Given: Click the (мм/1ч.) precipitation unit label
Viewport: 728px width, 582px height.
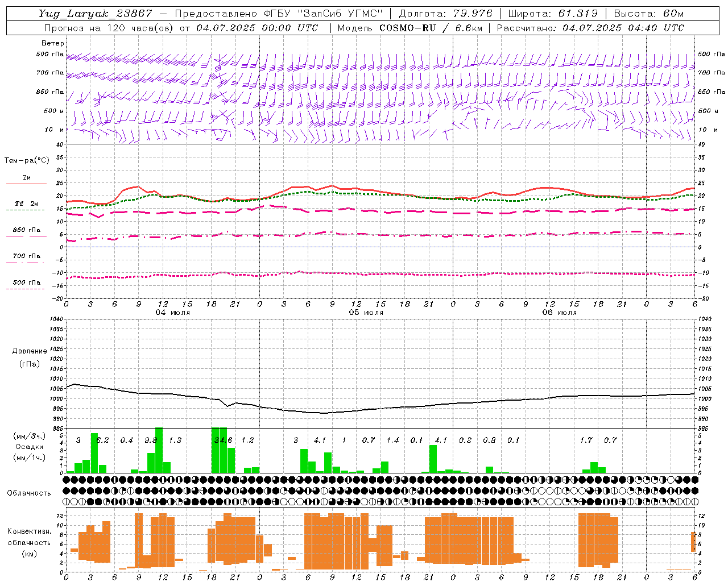Looking at the screenshot, I should (x=30, y=458).
